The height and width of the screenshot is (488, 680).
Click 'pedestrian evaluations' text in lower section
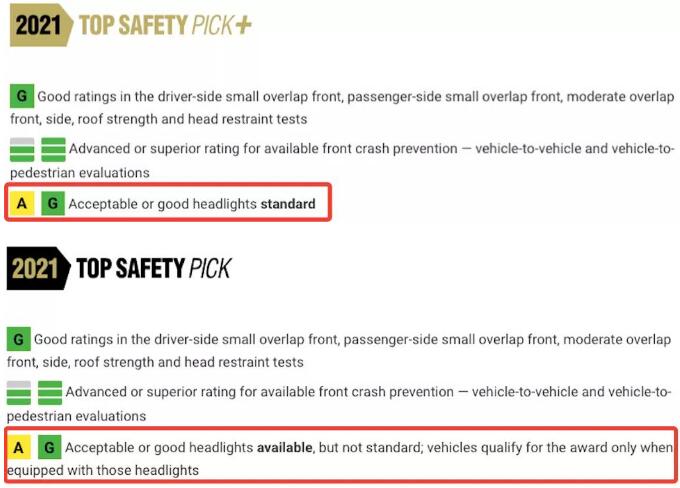click(x=76, y=416)
